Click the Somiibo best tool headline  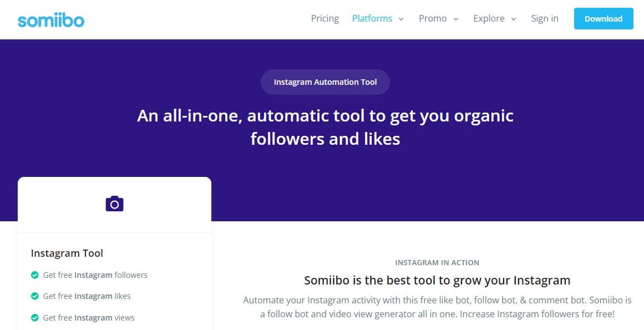click(x=437, y=280)
